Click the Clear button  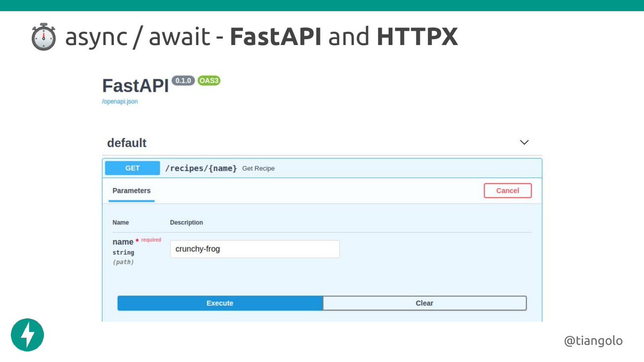click(425, 303)
